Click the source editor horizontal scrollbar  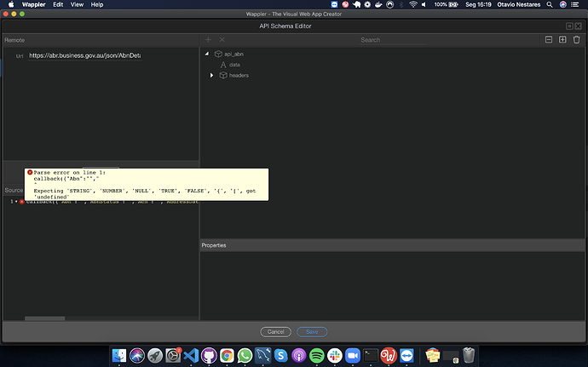(44, 318)
